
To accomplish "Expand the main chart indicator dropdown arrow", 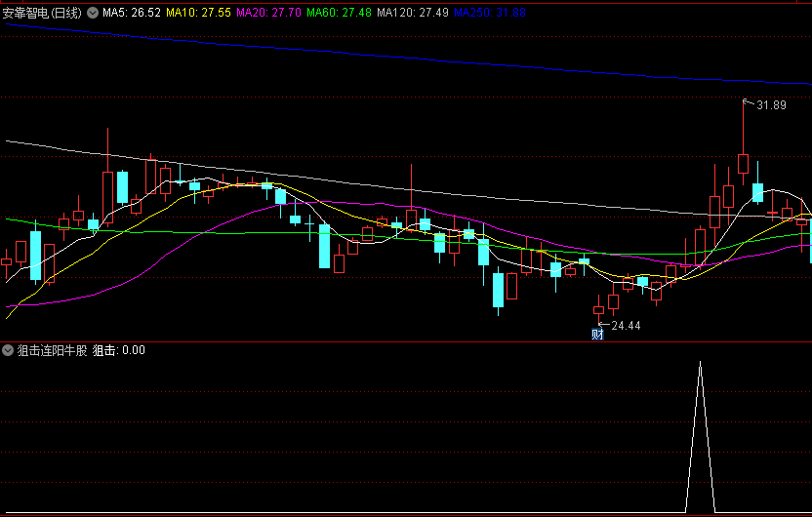I will click(x=93, y=13).
